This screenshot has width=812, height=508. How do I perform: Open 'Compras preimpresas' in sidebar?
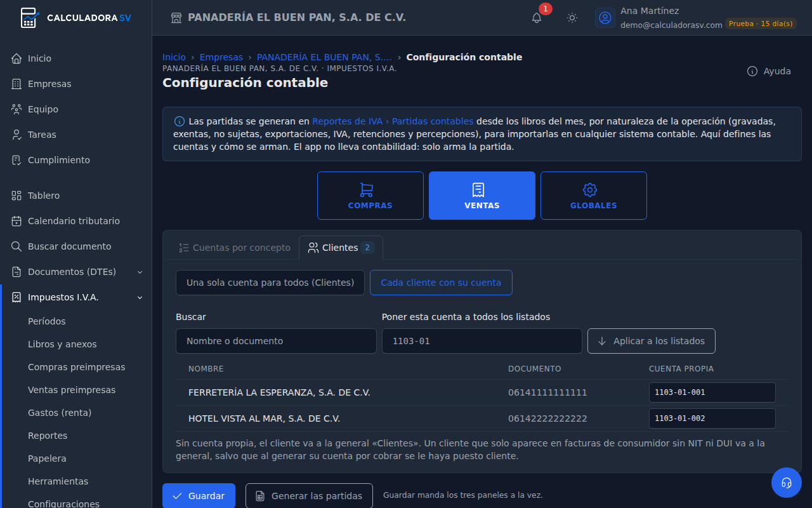[x=77, y=367]
